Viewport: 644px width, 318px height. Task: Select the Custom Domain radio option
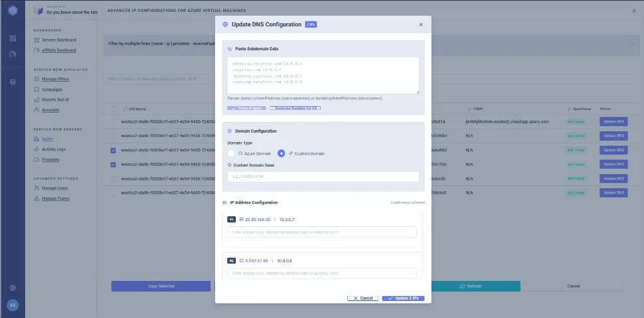281,153
